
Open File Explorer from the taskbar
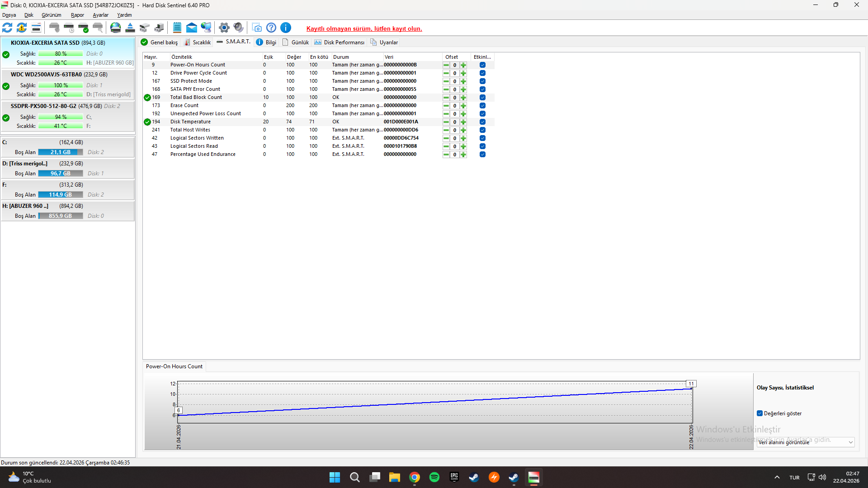(x=395, y=477)
